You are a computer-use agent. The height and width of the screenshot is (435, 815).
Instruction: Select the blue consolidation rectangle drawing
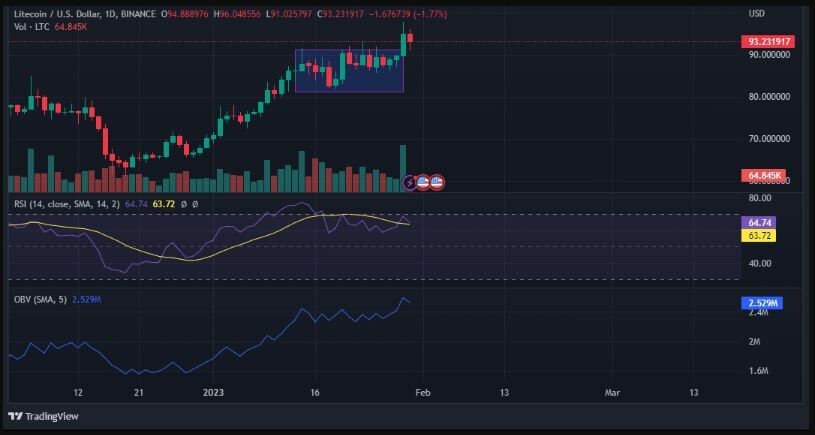(349, 71)
